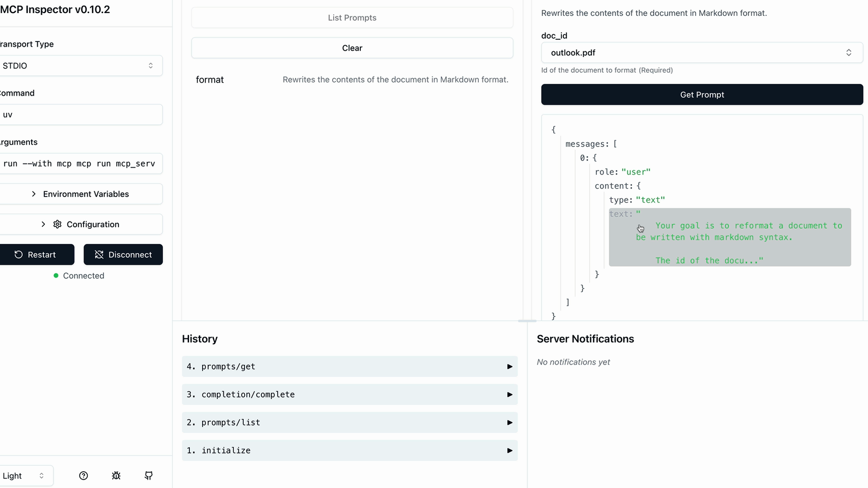The width and height of the screenshot is (868, 488).
Task: Expand the prompts/list history arrow
Action: point(509,422)
